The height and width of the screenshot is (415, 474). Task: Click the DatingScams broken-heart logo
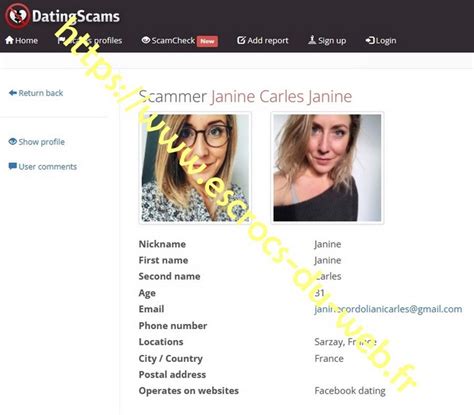point(17,16)
